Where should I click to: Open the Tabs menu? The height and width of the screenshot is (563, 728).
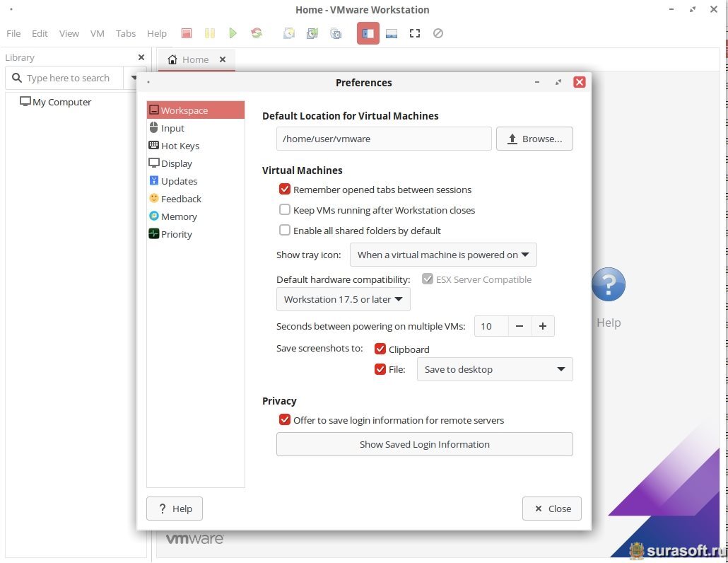[125, 33]
